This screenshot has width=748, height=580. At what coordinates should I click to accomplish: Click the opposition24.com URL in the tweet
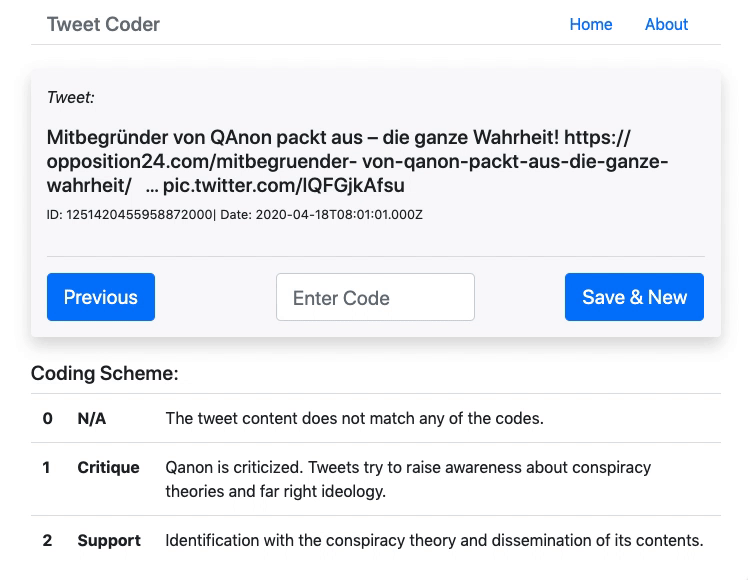358,161
